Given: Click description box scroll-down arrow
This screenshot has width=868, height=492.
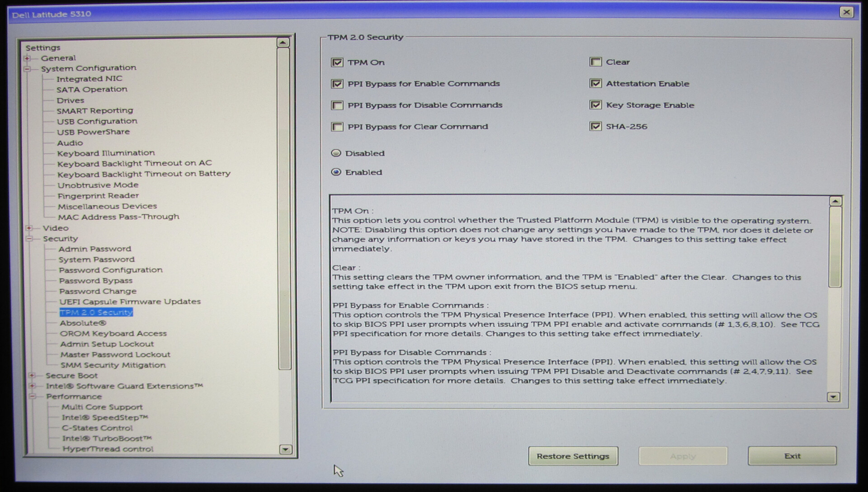Looking at the screenshot, I should (833, 397).
